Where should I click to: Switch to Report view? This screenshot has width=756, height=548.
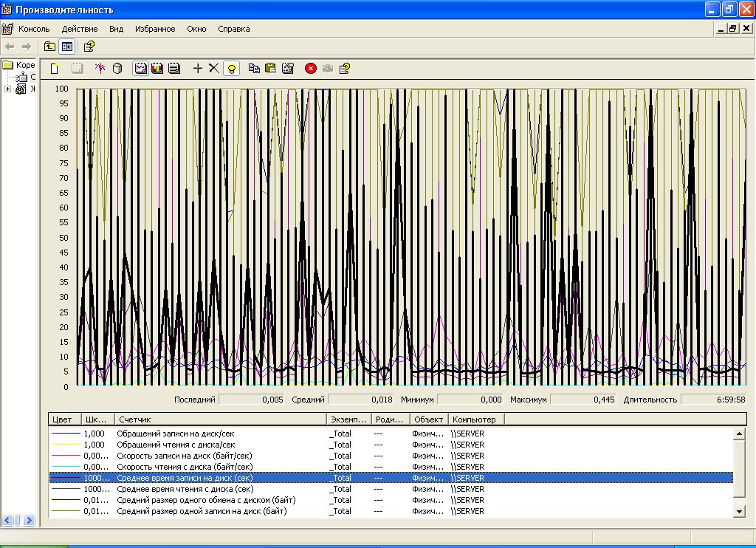(x=173, y=69)
